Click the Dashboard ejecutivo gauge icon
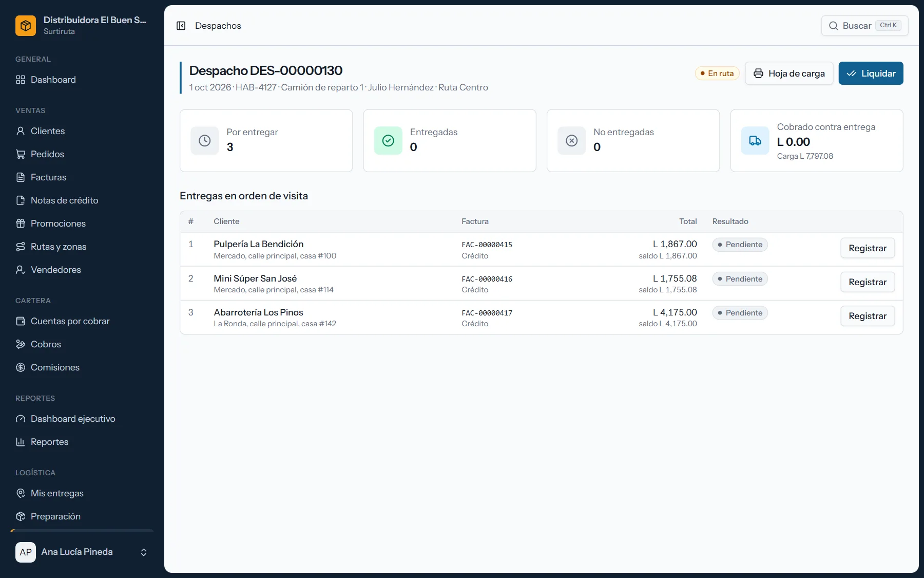The image size is (924, 578). click(x=21, y=419)
